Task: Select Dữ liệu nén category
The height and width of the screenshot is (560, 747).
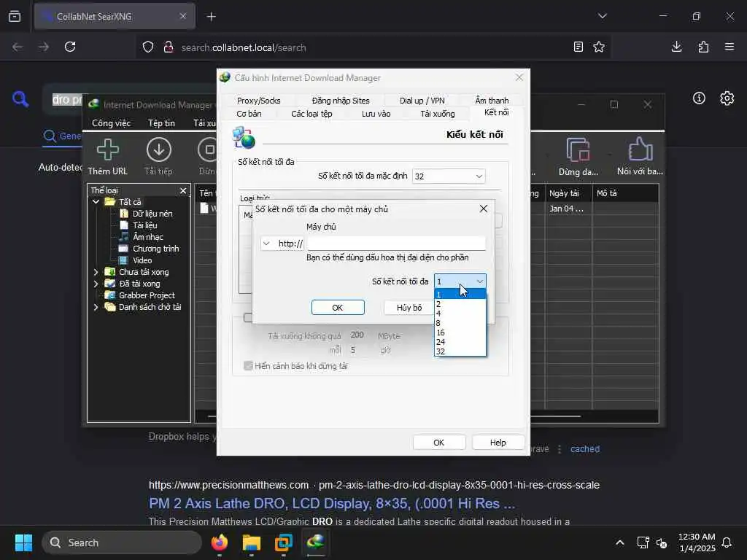Action: coord(152,214)
